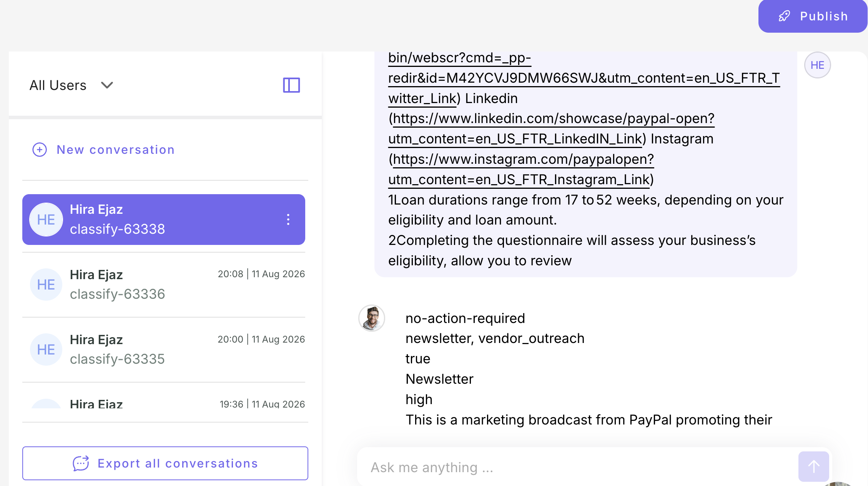The image size is (868, 486).
Task: Open the three-dot menu for classify-63338
Action: tap(288, 220)
